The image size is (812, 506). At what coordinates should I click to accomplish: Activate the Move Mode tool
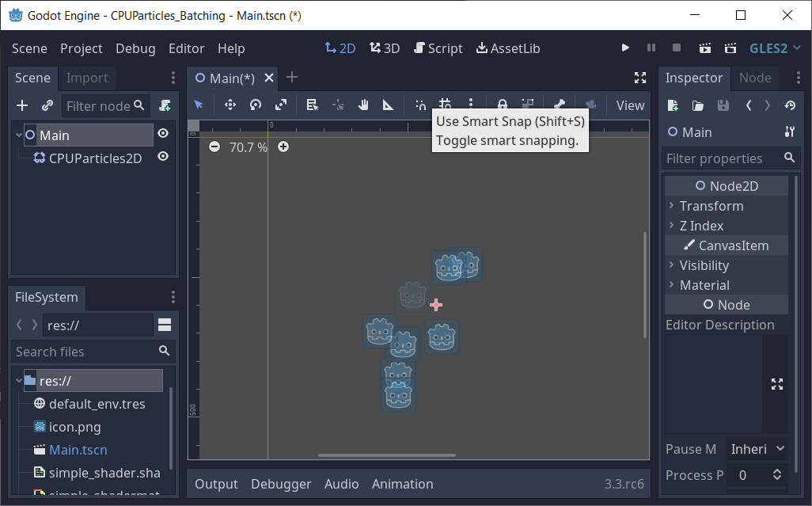point(230,105)
